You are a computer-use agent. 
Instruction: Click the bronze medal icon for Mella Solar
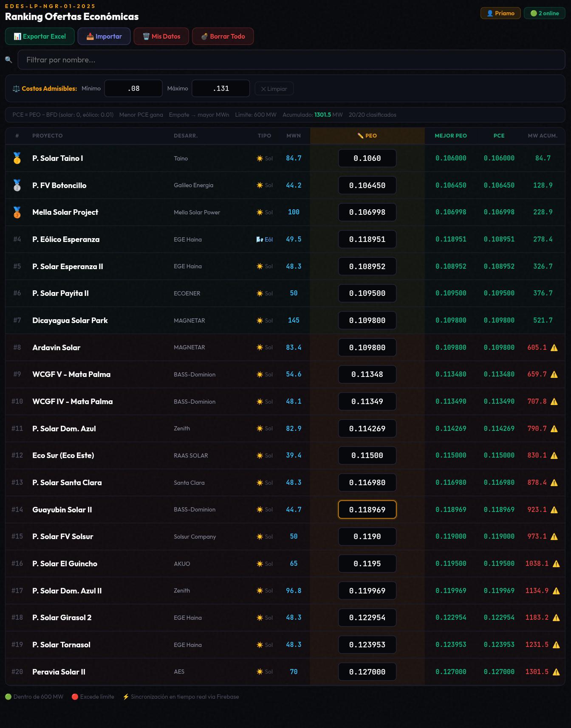click(x=17, y=212)
